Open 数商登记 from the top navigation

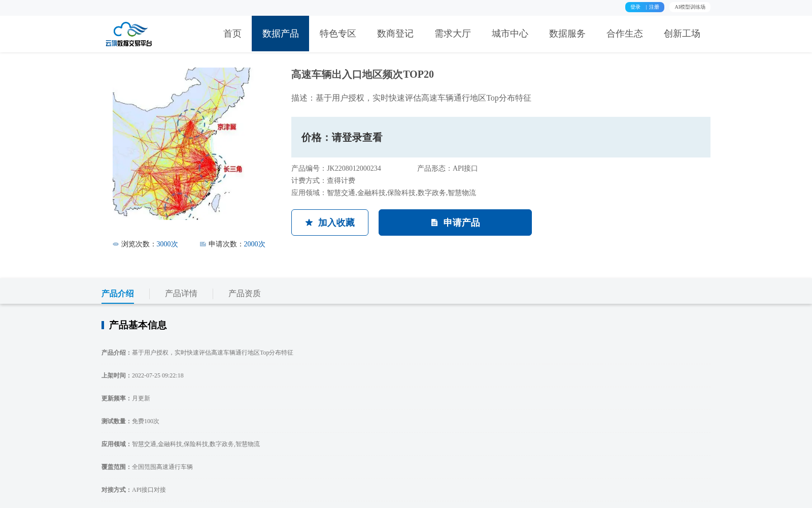pyautogui.click(x=395, y=34)
